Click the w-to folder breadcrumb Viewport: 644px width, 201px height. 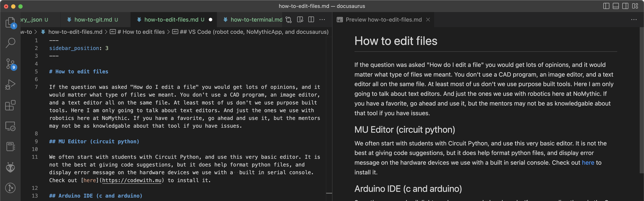click(26, 32)
